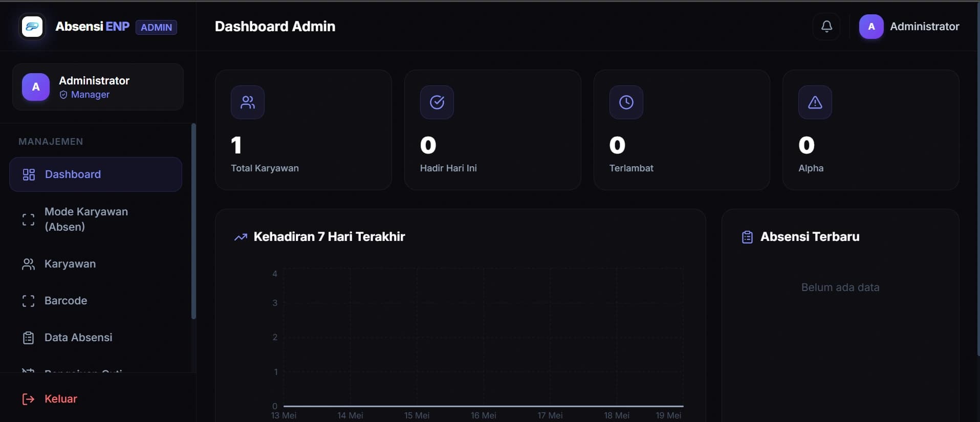Click the Manager role label
The height and width of the screenshot is (422, 980).
click(90, 95)
